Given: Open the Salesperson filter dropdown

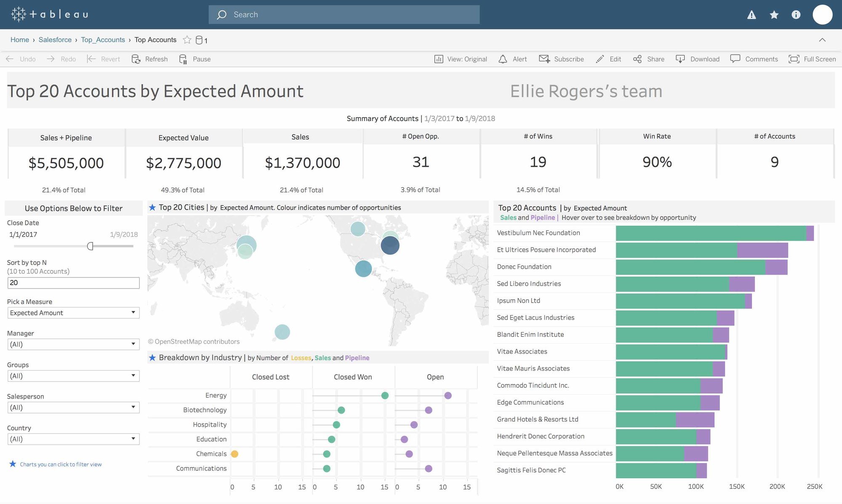Looking at the screenshot, I should [x=73, y=408].
